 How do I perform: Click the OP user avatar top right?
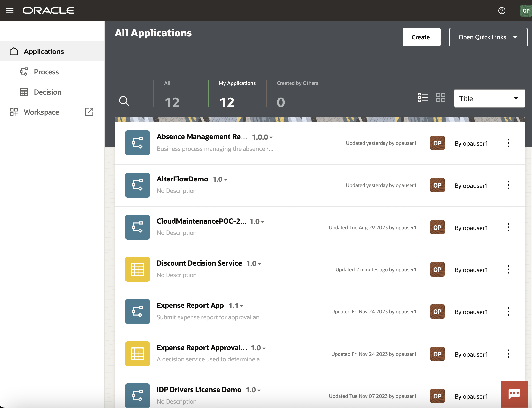pos(525,10)
